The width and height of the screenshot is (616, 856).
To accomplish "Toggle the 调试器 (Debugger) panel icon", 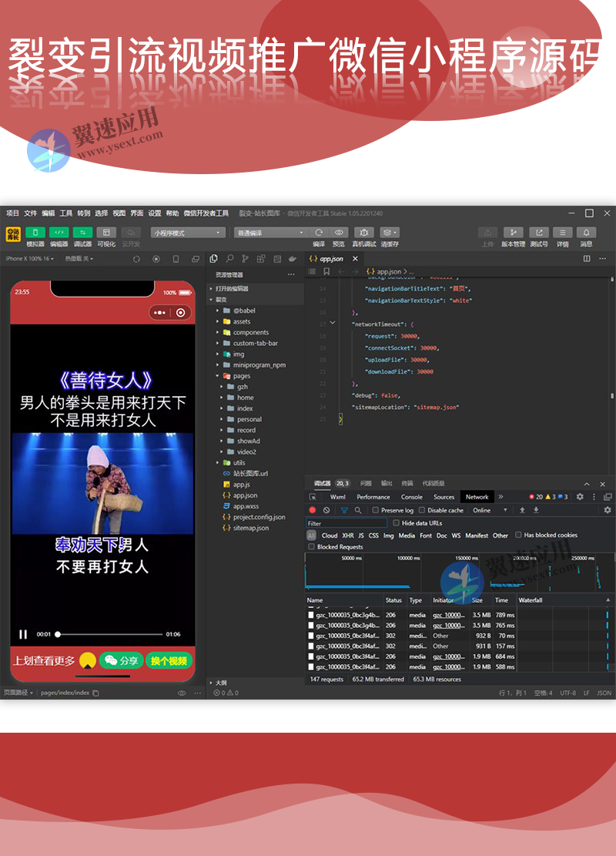I will tap(83, 233).
